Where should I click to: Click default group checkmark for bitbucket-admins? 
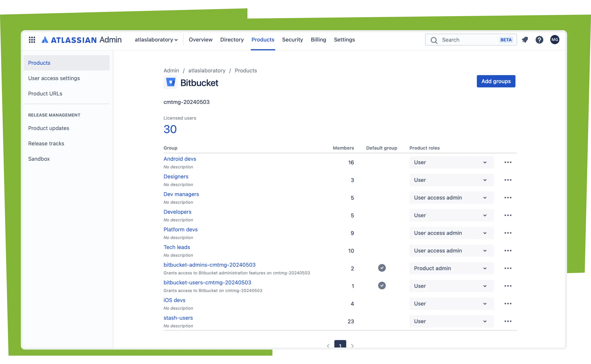tap(382, 268)
